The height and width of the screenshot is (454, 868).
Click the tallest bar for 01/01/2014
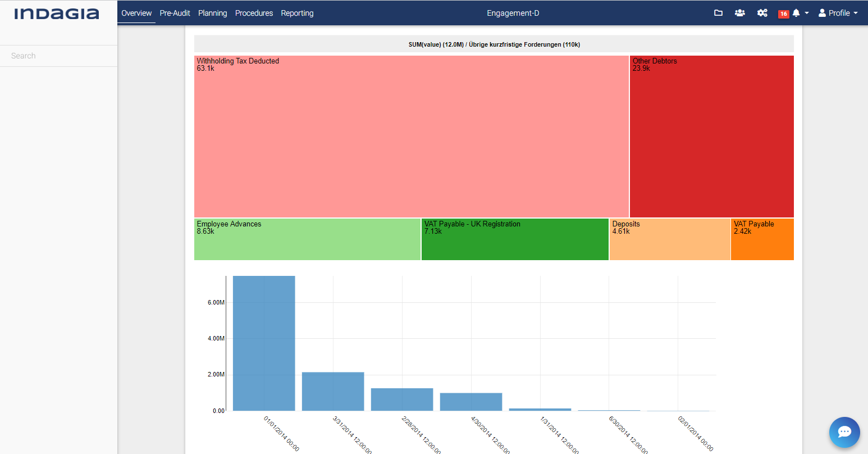(264, 343)
